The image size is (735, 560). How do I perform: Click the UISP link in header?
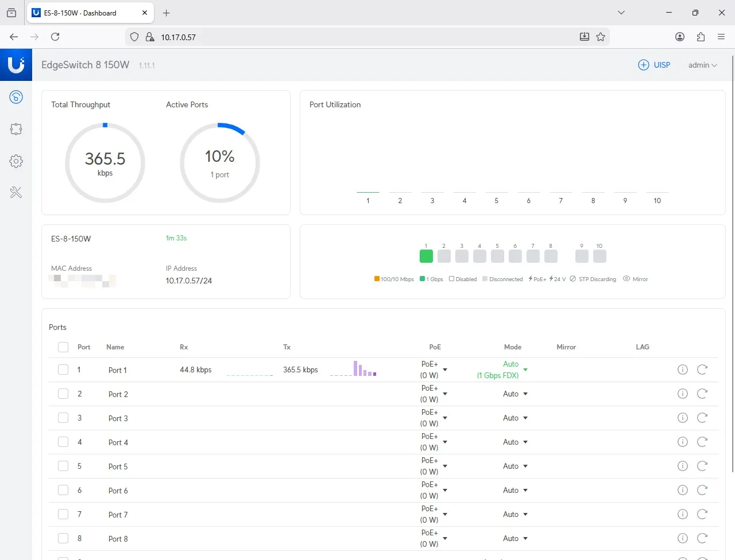point(655,65)
